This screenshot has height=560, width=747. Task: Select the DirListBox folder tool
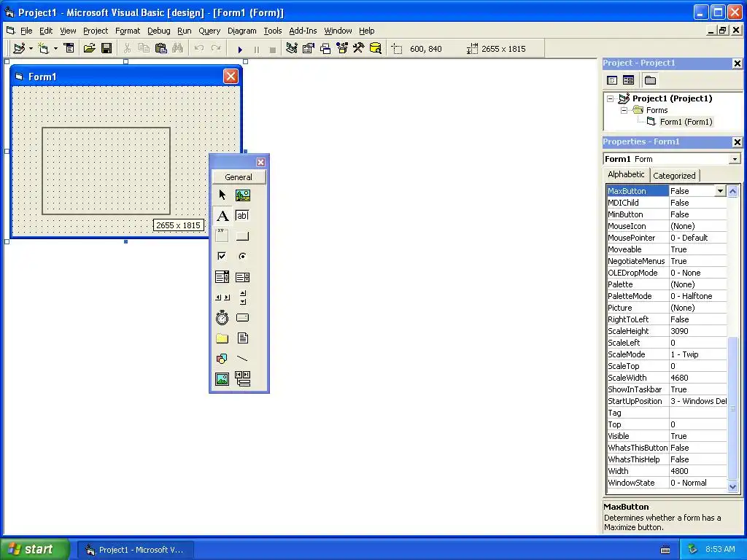pyautogui.click(x=222, y=338)
